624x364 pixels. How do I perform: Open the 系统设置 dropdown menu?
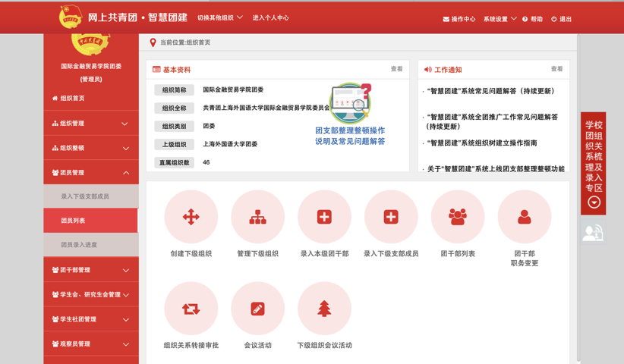coord(500,19)
